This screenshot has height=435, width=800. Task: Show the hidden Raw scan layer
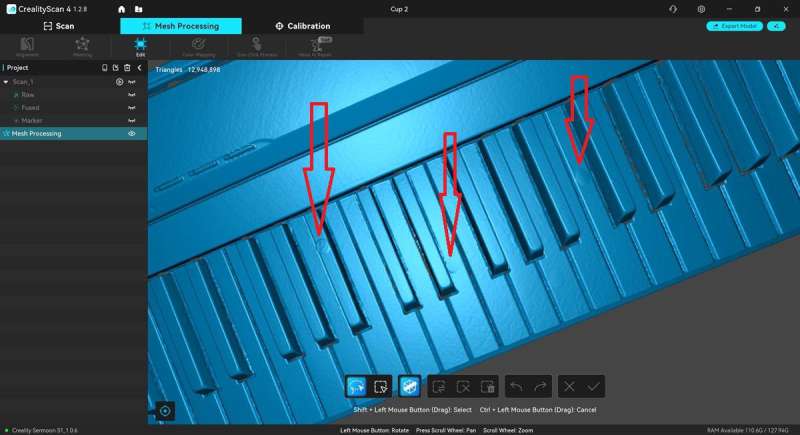click(x=131, y=94)
